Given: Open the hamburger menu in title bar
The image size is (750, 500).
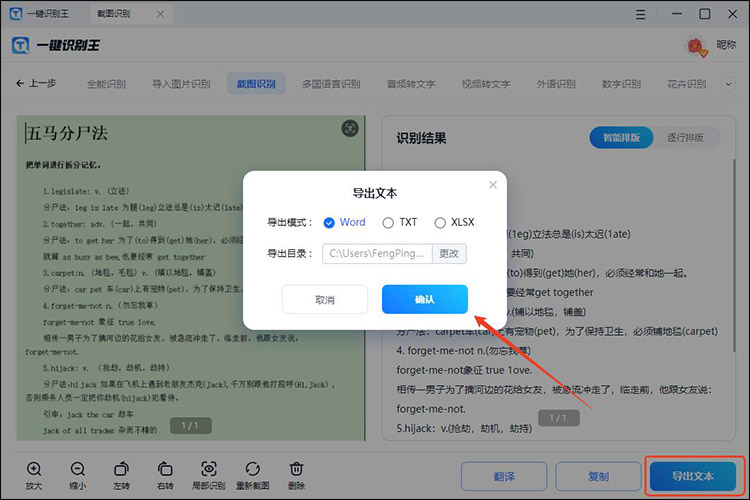Looking at the screenshot, I should (640, 14).
